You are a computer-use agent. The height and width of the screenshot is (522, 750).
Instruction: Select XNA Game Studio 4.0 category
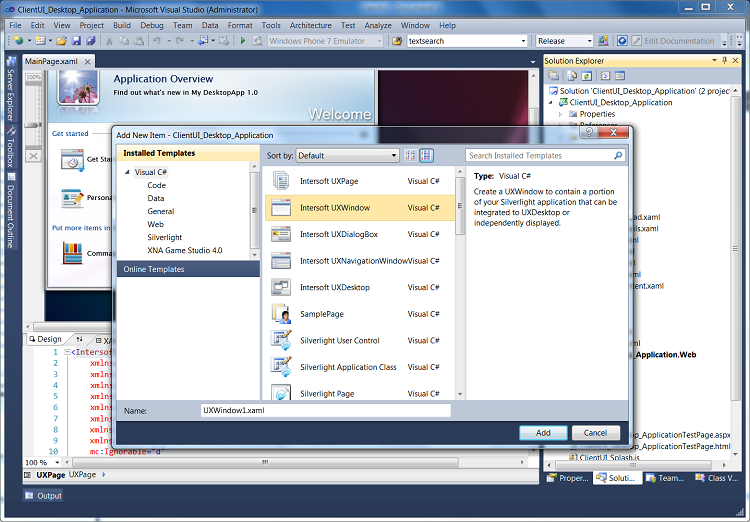[x=185, y=250]
